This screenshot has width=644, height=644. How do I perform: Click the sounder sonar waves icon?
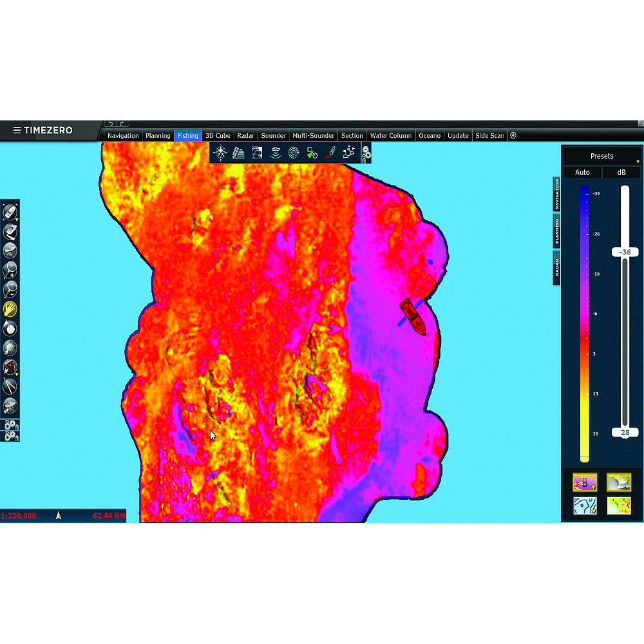[276, 153]
